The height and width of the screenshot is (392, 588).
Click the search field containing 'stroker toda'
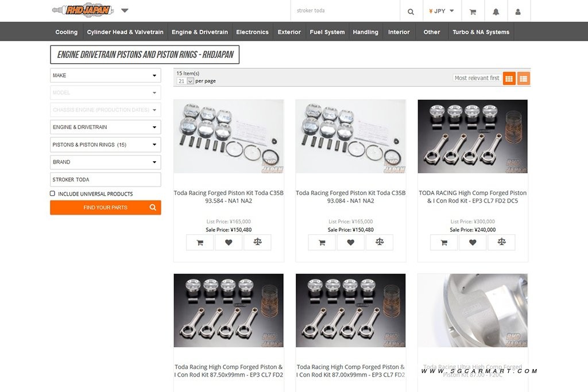coord(345,10)
